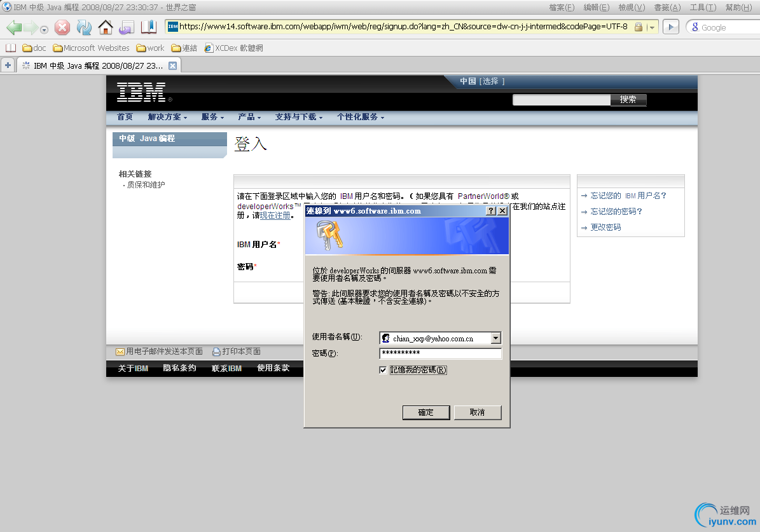
Task: Open the 書籤(A) menu
Action: click(667, 7)
